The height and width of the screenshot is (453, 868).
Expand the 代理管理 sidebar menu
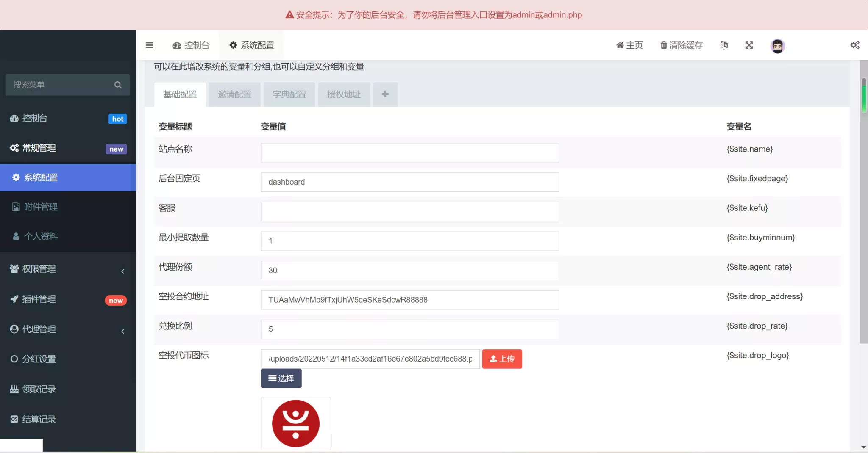click(x=68, y=329)
